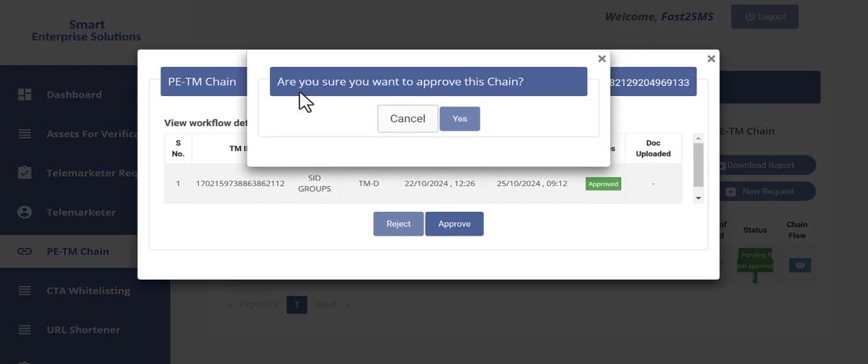The height and width of the screenshot is (364, 868).
Task: Open Dashboard from the sidebar
Action: [x=74, y=95]
